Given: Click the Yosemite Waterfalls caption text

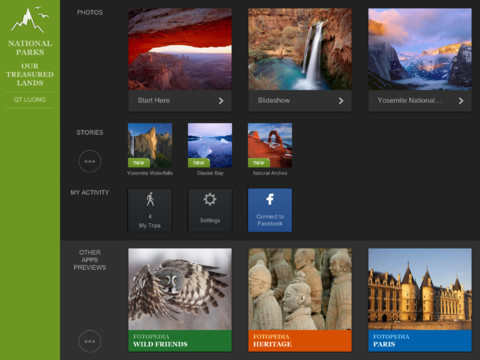Looking at the screenshot, I should pyautogui.click(x=150, y=173).
